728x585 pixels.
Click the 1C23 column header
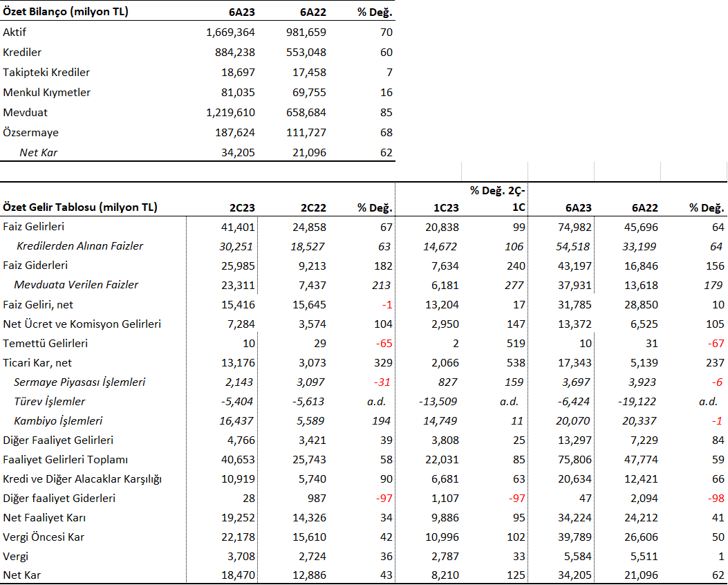446,207
